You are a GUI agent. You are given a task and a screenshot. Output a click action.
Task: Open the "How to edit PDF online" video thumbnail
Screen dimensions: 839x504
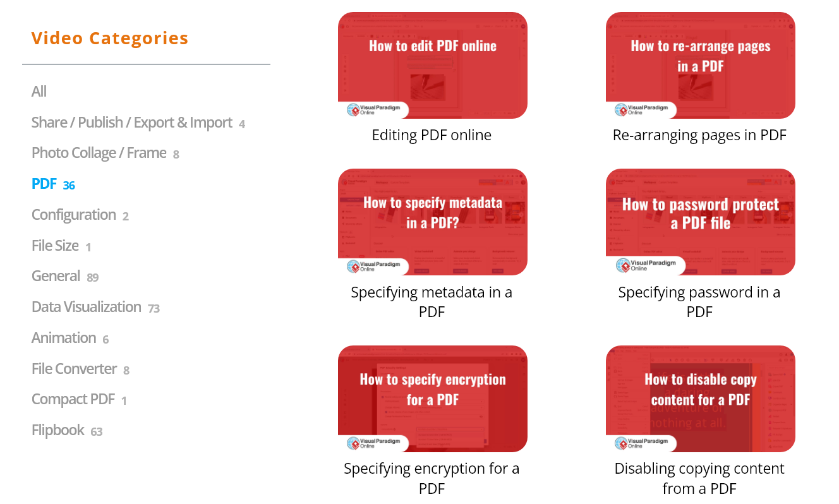coord(432,65)
